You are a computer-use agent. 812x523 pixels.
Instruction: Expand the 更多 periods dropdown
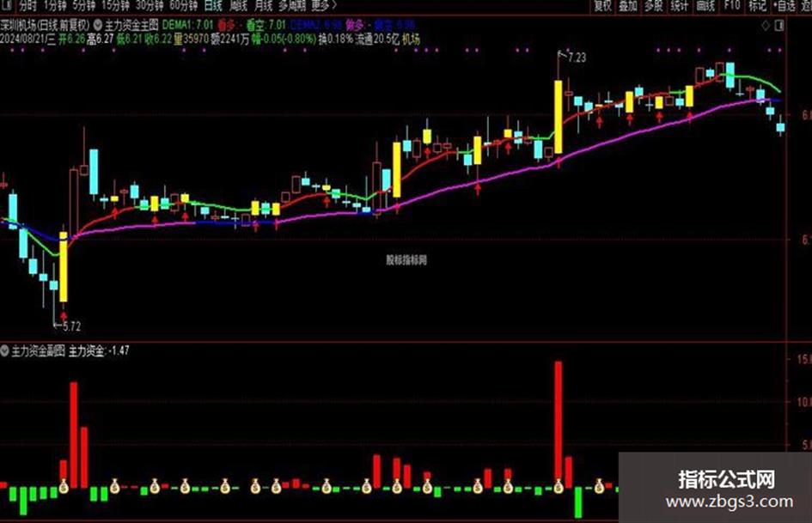pos(324,6)
